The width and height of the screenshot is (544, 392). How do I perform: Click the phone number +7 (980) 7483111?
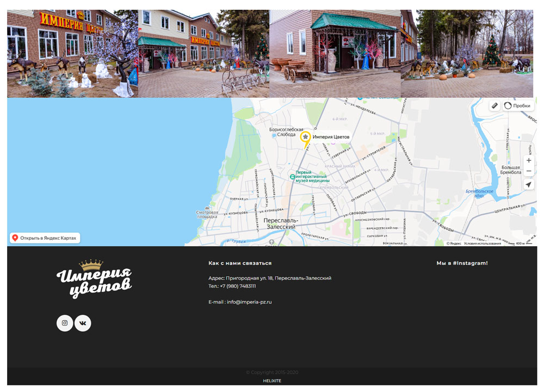238,286
